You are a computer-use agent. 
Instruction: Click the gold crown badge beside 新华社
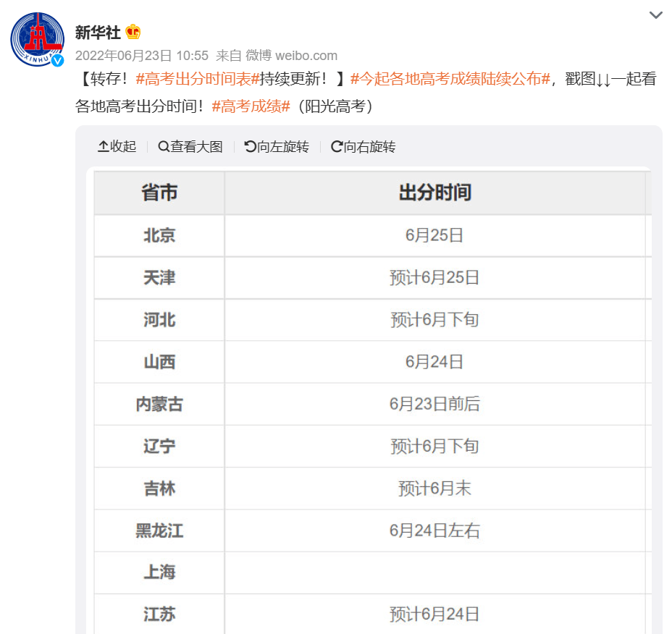pyautogui.click(x=133, y=32)
